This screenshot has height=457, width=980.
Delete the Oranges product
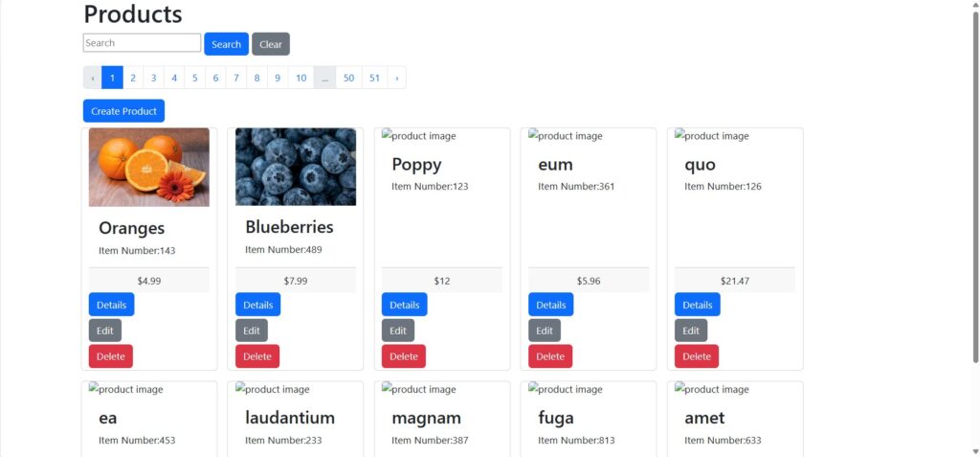(x=111, y=356)
